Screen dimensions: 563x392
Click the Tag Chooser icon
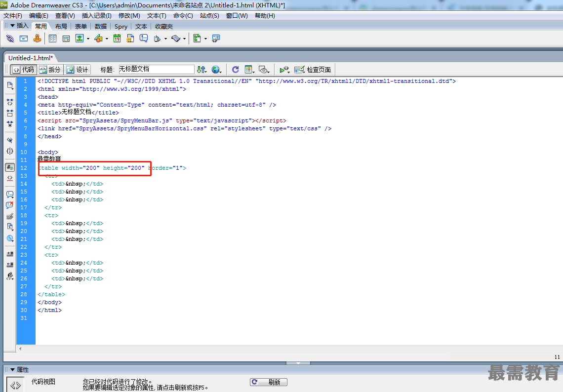216,39
